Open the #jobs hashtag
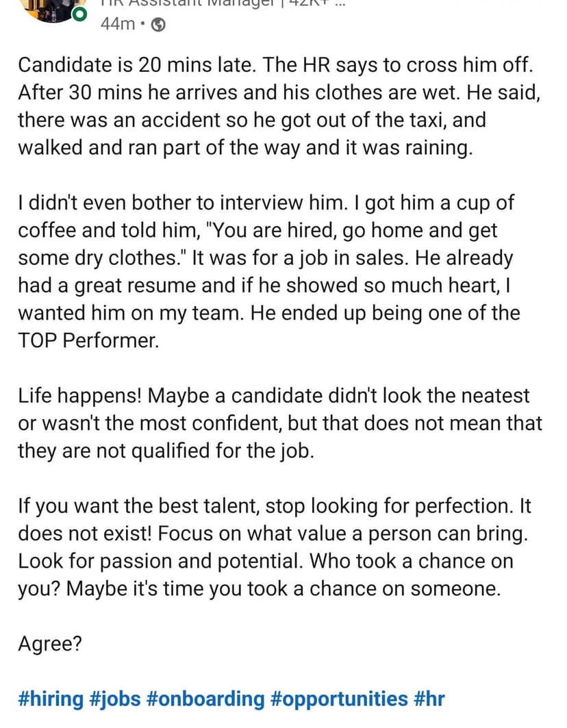567x728 pixels. (x=114, y=699)
